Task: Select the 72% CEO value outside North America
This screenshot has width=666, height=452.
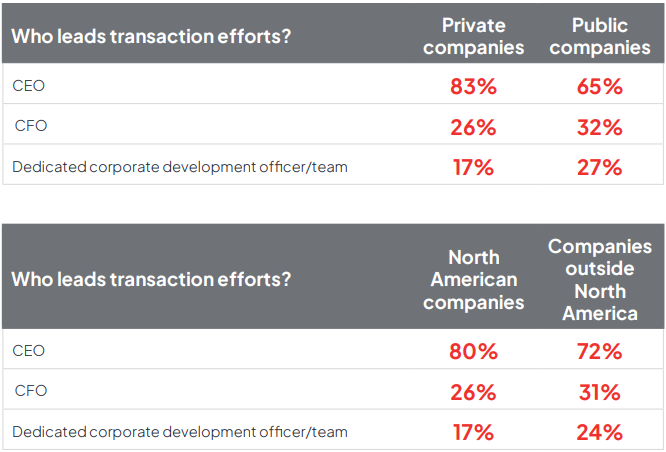Action: [599, 351]
